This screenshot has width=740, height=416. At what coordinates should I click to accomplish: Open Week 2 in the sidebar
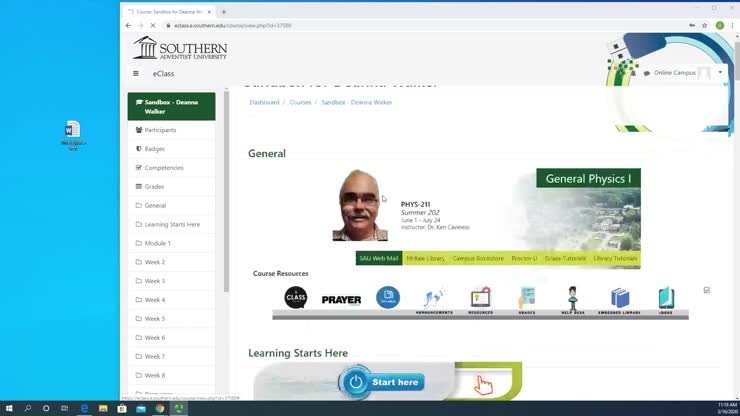(171, 262)
